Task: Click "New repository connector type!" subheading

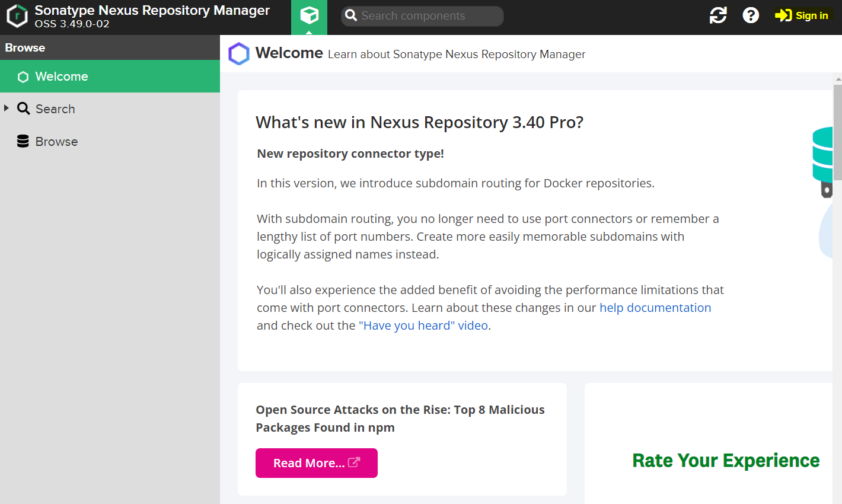Action: click(x=350, y=154)
